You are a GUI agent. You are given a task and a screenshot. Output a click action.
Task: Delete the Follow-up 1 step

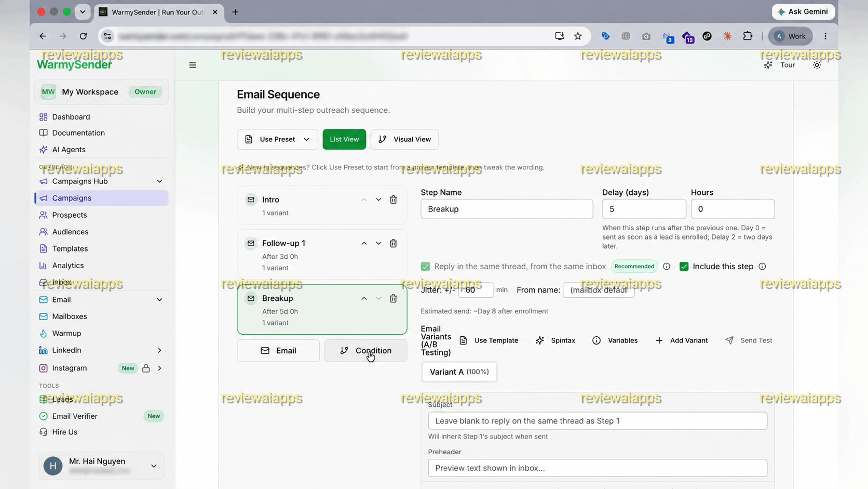[393, 243]
